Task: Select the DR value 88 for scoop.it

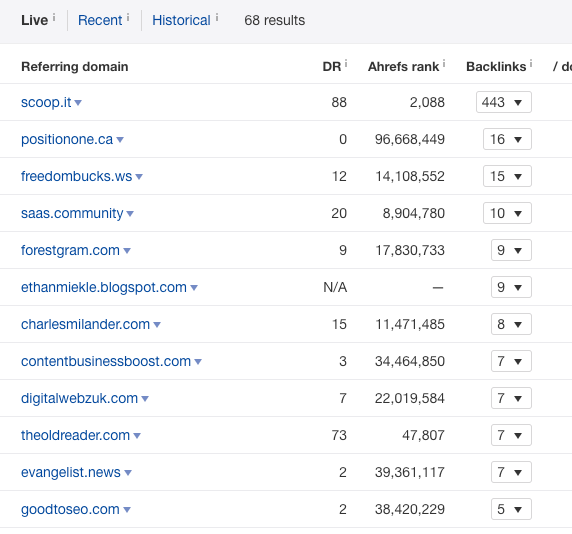Action: [339, 102]
